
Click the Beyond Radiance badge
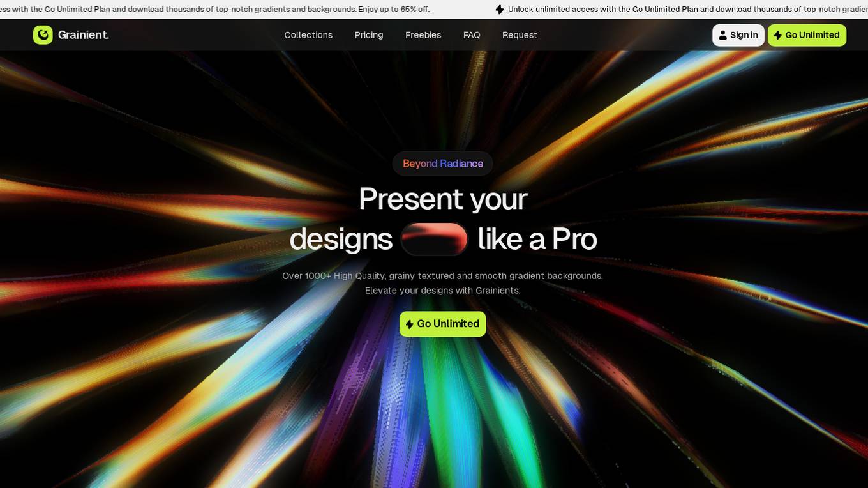click(443, 164)
